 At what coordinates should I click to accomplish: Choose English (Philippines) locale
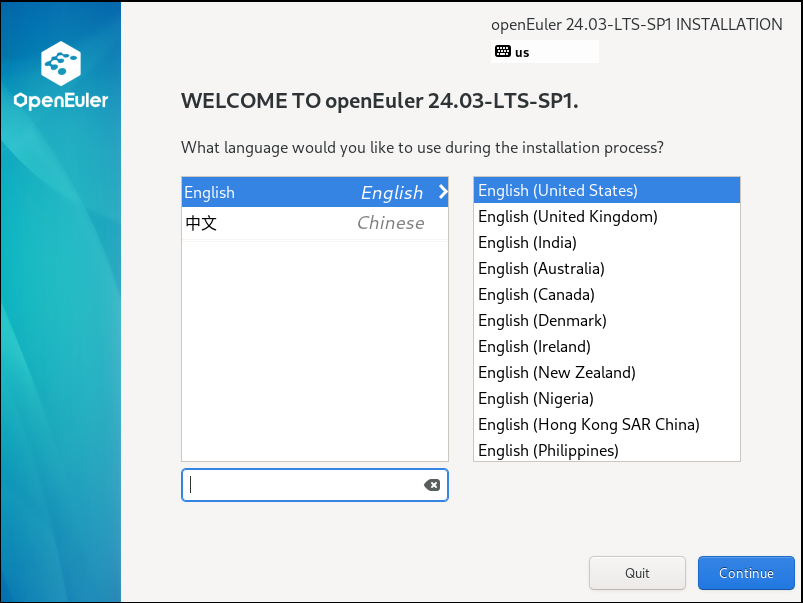click(607, 450)
